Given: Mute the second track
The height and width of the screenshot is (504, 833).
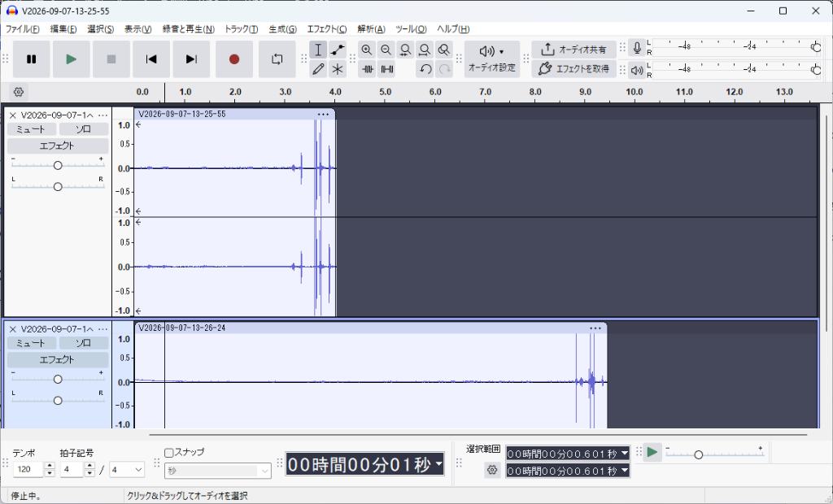Looking at the screenshot, I should 32,343.
